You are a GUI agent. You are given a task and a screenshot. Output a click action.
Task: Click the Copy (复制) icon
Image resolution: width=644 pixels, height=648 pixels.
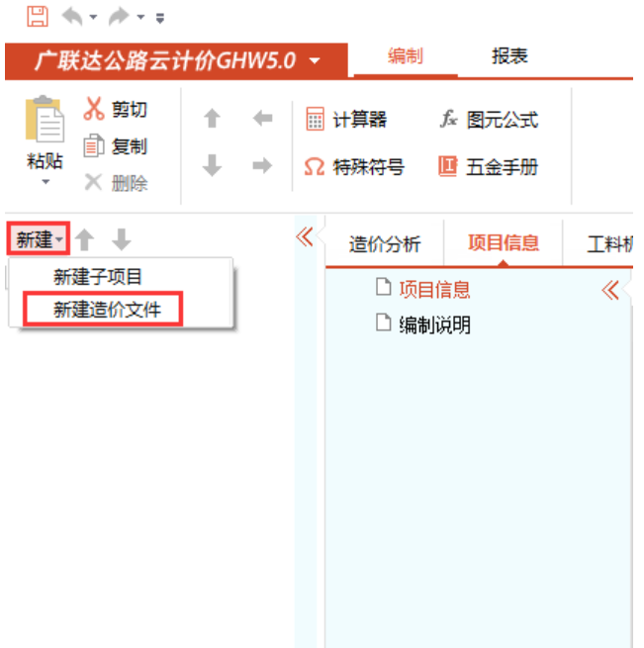pos(94,146)
